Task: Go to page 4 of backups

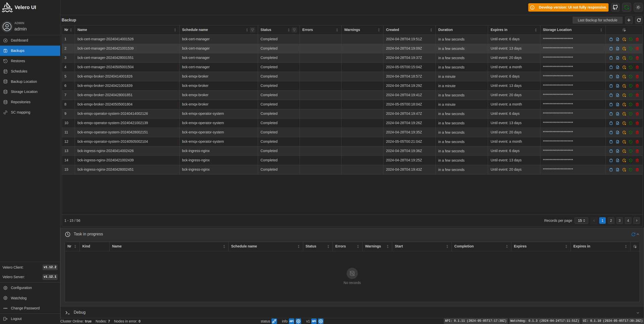Action: 628,221
